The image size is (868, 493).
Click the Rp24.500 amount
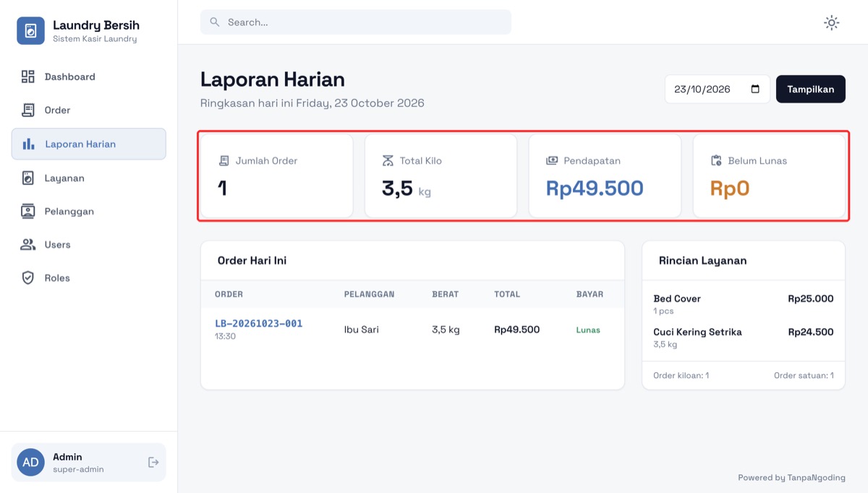click(811, 332)
